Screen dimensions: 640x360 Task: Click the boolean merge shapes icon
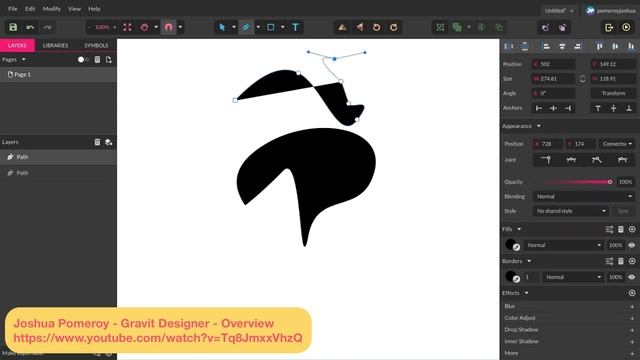[x=457, y=27]
